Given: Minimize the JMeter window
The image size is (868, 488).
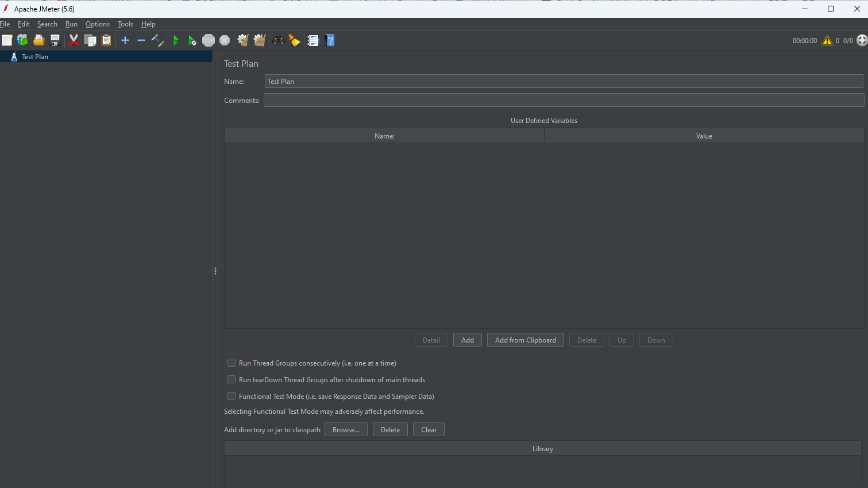Looking at the screenshot, I should [805, 9].
